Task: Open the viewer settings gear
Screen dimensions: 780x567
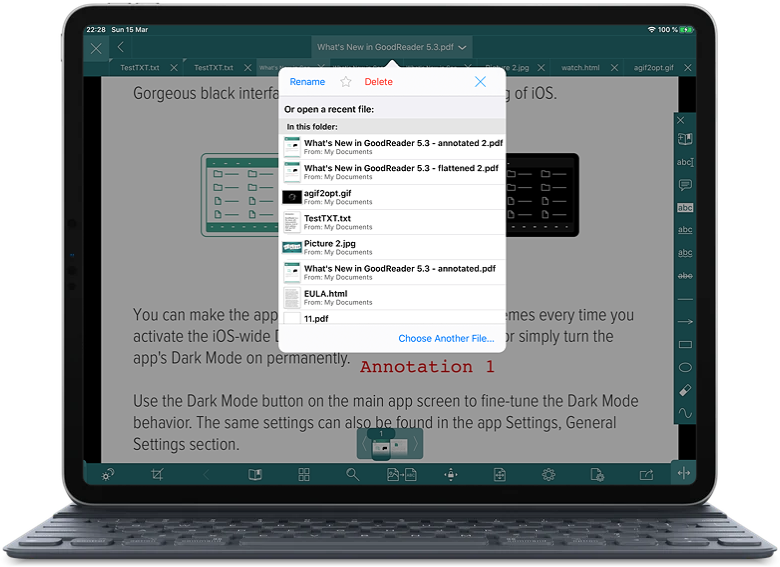Action: (548, 474)
